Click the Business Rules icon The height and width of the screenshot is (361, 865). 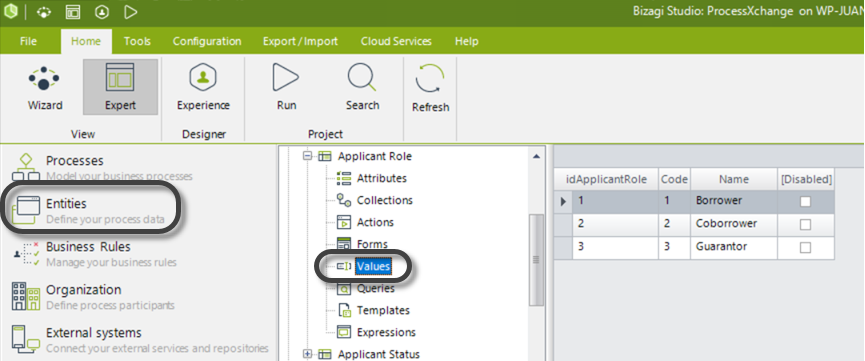point(26,254)
